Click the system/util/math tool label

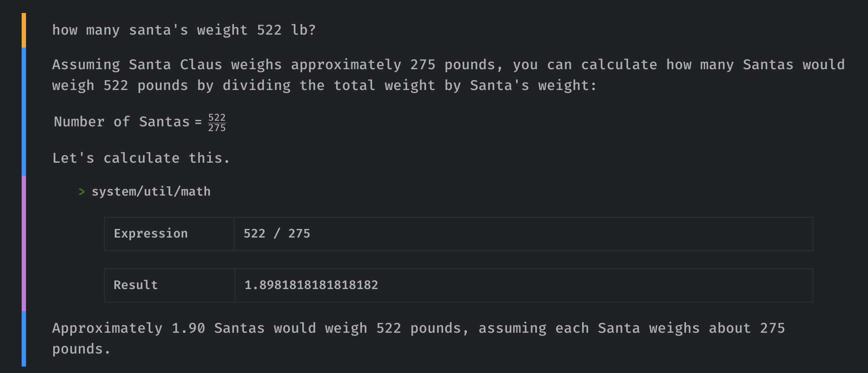click(151, 192)
